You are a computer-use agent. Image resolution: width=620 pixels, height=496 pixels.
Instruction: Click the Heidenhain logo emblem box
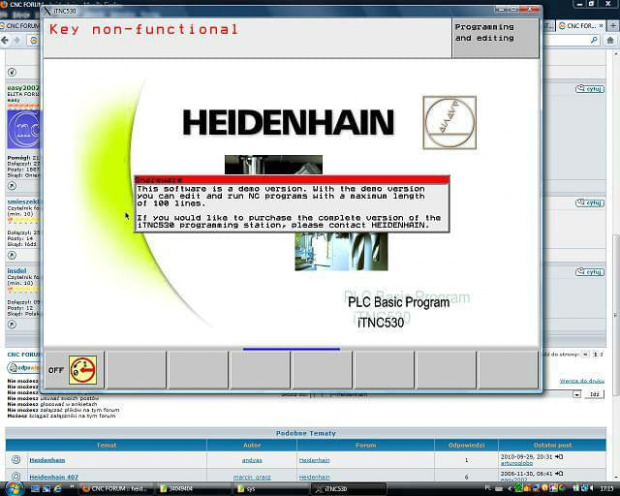[x=450, y=123]
